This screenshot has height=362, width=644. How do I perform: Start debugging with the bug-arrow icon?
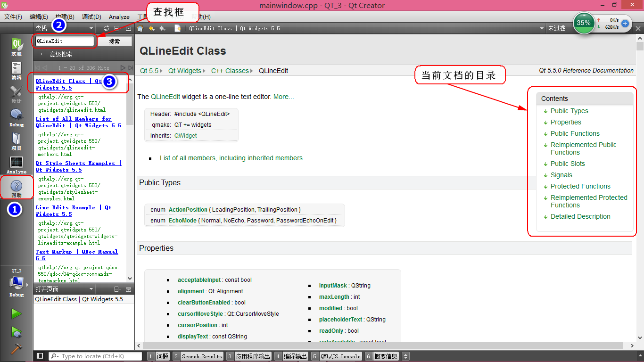(17, 332)
